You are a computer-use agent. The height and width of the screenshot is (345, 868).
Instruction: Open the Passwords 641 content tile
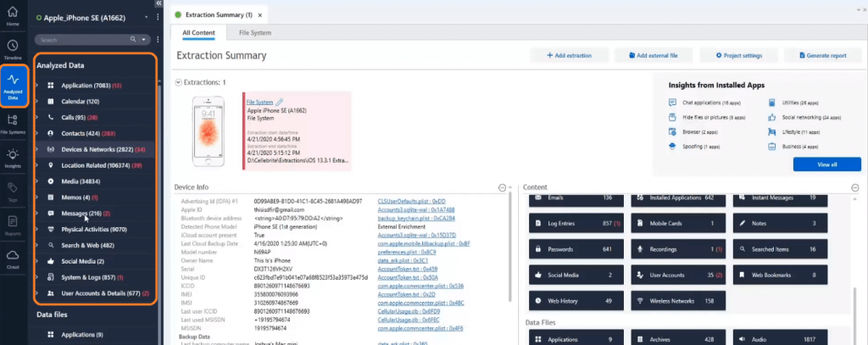(x=576, y=249)
